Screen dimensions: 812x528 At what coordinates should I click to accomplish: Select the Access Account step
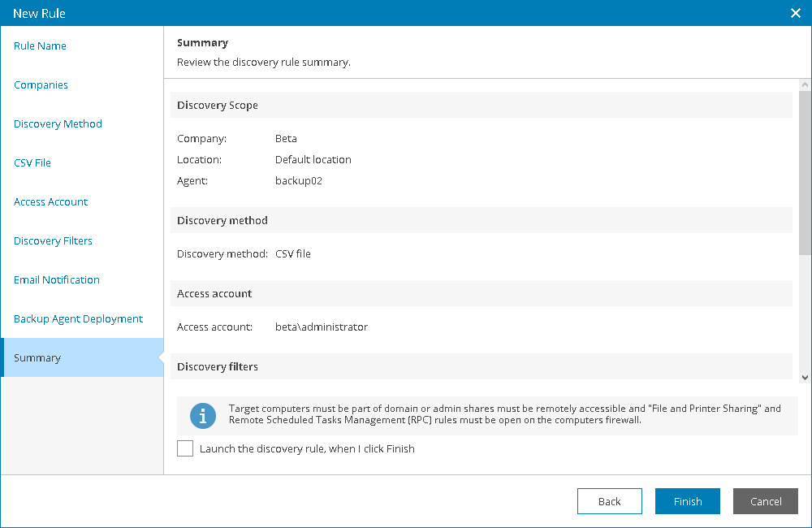tap(50, 201)
